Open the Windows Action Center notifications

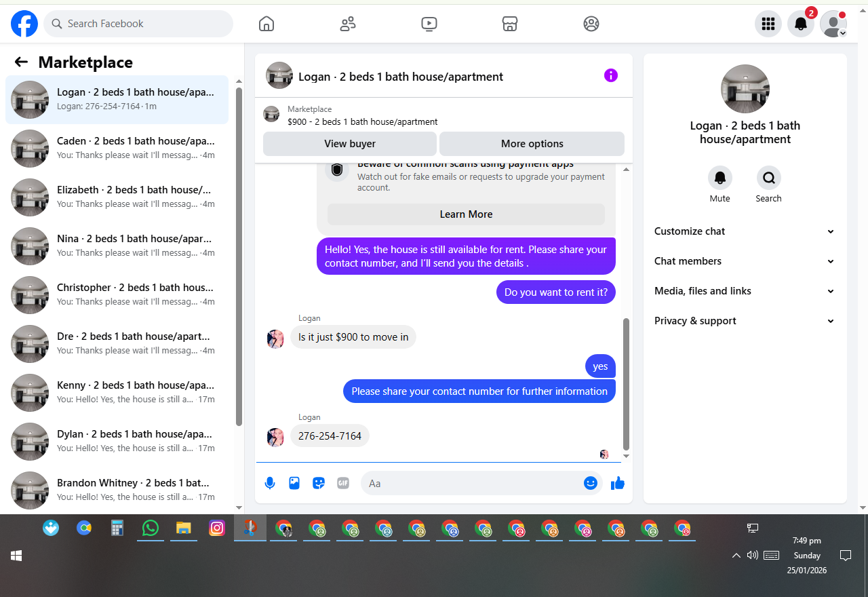point(846,556)
